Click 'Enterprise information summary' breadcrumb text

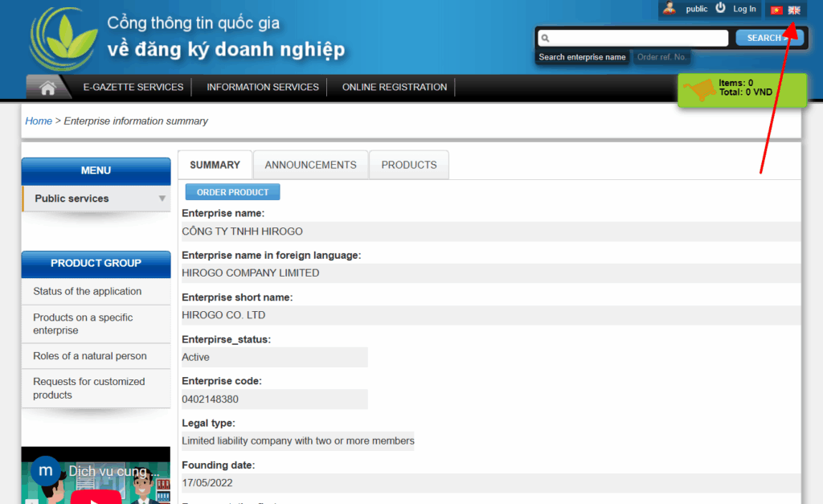click(136, 121)
